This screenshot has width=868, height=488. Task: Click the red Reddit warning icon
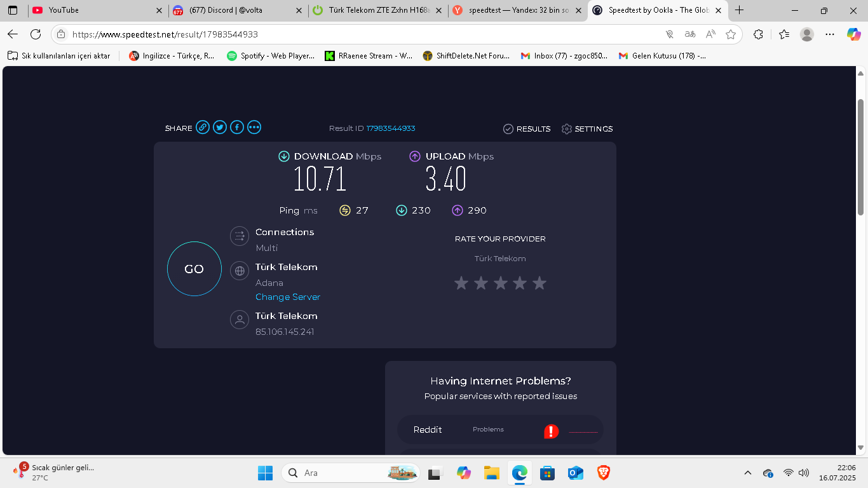click(x=551, y=431)
